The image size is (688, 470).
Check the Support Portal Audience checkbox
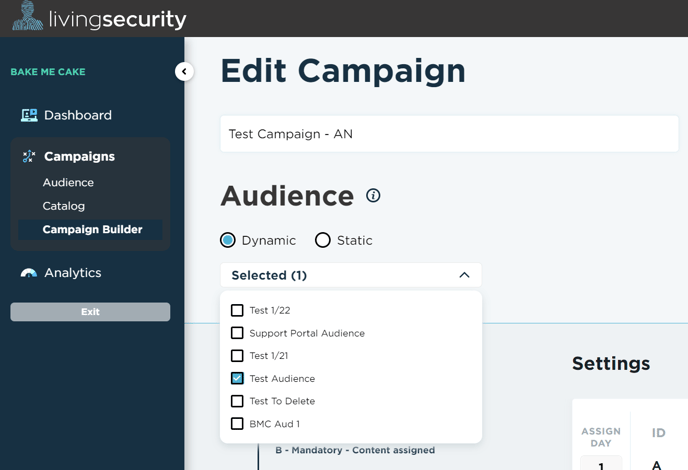pyautogui.click(x=237, y=333)
